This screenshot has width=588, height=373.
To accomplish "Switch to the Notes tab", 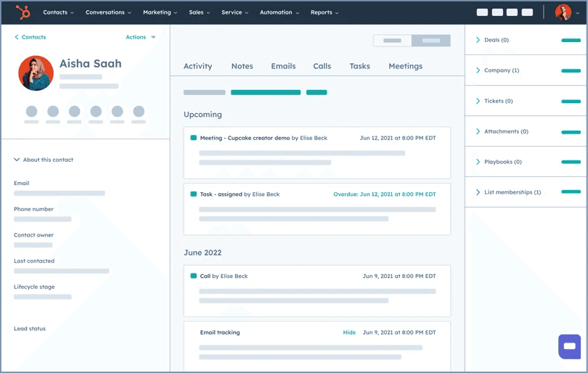I will (x=242, y=66).
